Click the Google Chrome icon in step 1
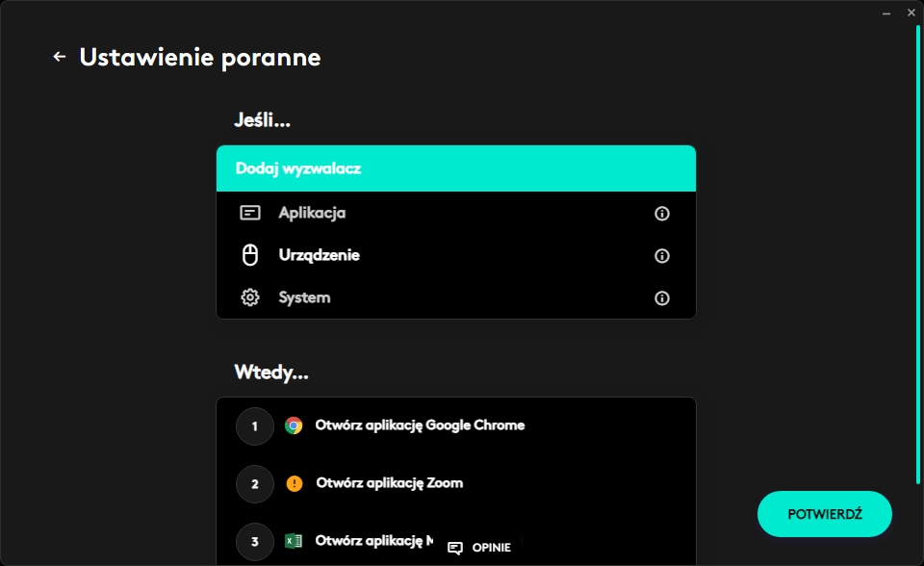The height and width of the screenshot is (566, 924). pyautogui.click(x=294, y=425)
